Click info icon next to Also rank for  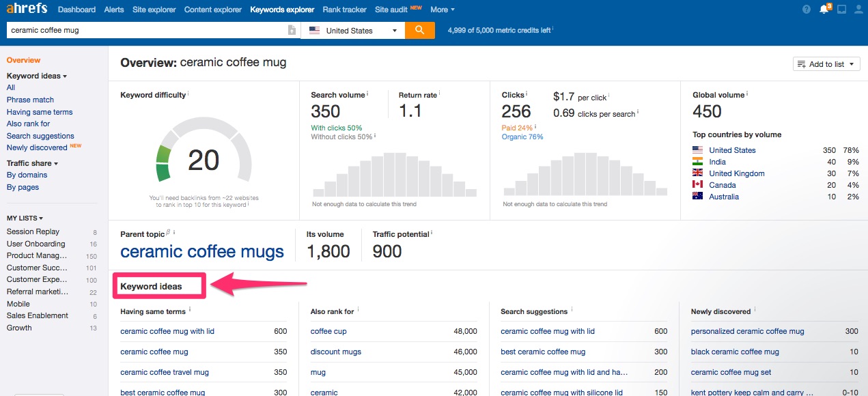tap(359, 310)
